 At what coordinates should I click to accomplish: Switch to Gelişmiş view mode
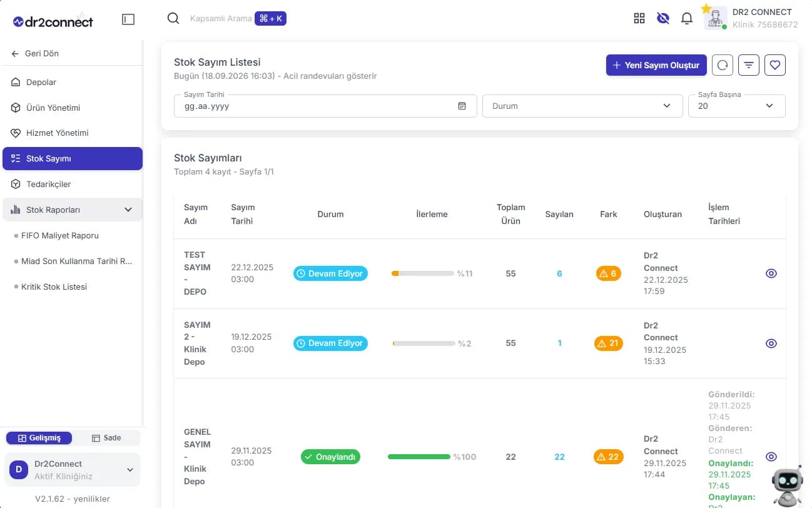[x=39, y=438]
